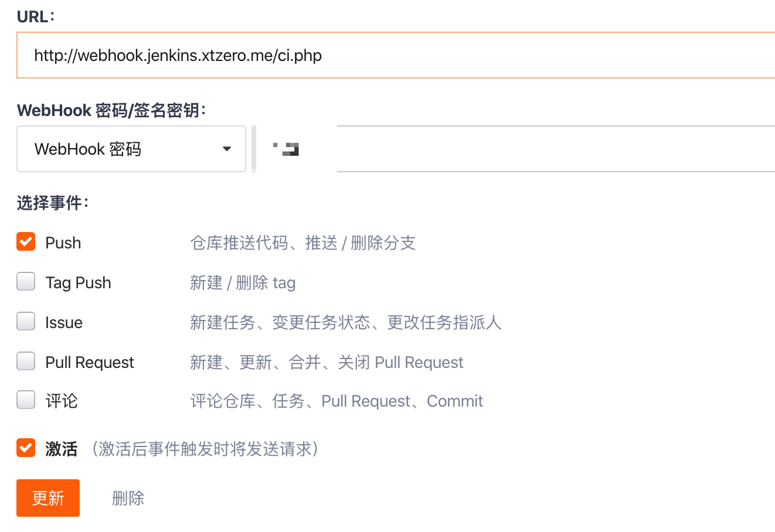
Task: Click the 仓库推送代码 description for Push
Action: tap(302, 243)
